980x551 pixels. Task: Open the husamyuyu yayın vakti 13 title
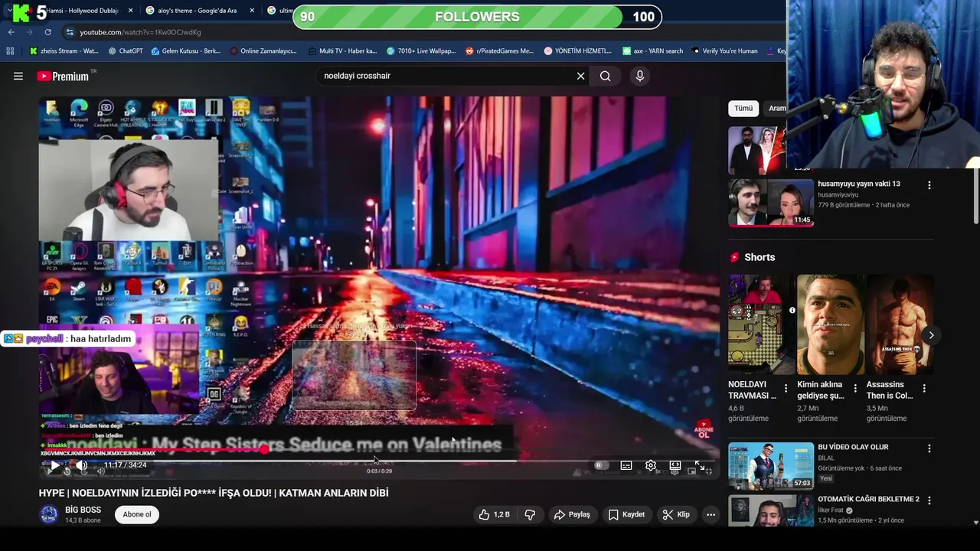[x=859, y=184]
